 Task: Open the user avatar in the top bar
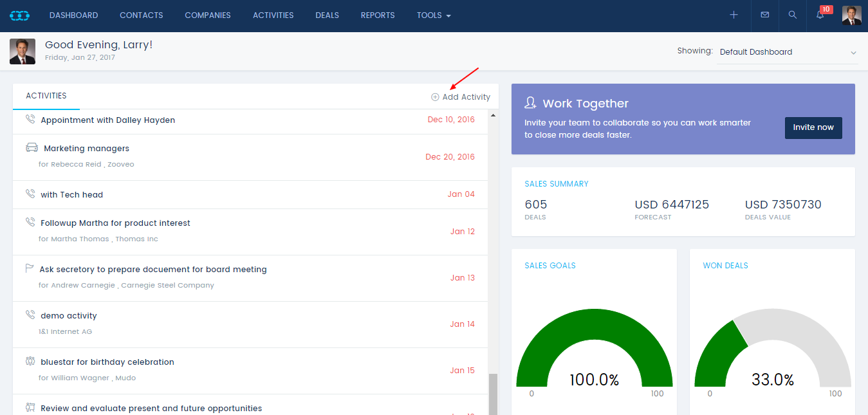[x=852, y=15]
